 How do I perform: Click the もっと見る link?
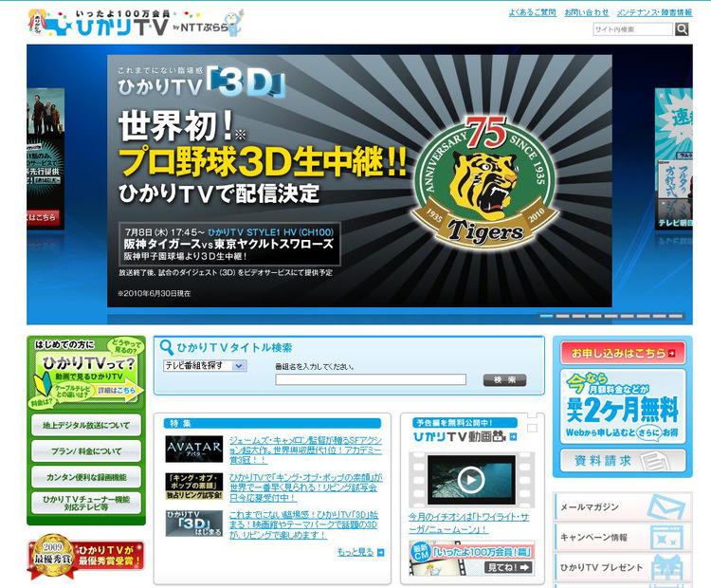coord(355,552)
